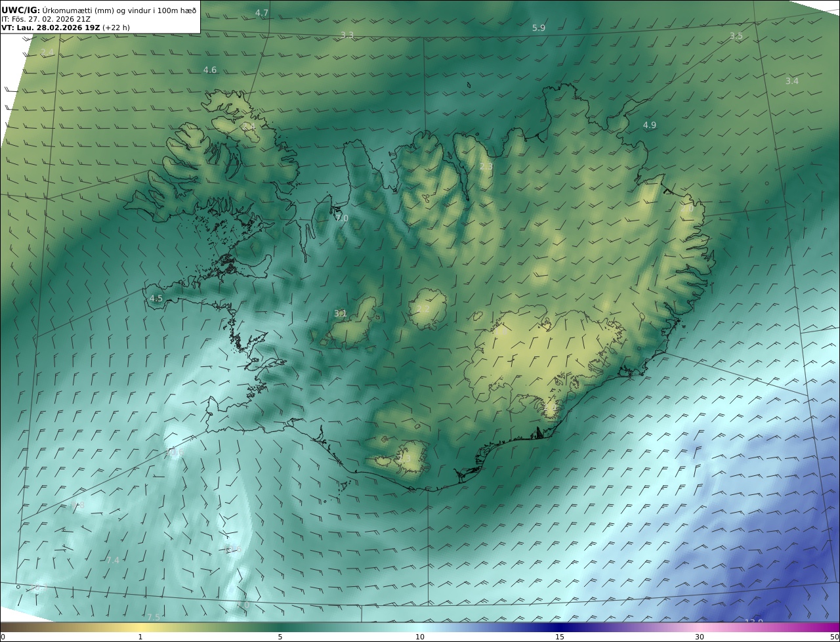Click the 2.4 value label
The width and height of the screenshot is (840, 642).
[47, 52]
